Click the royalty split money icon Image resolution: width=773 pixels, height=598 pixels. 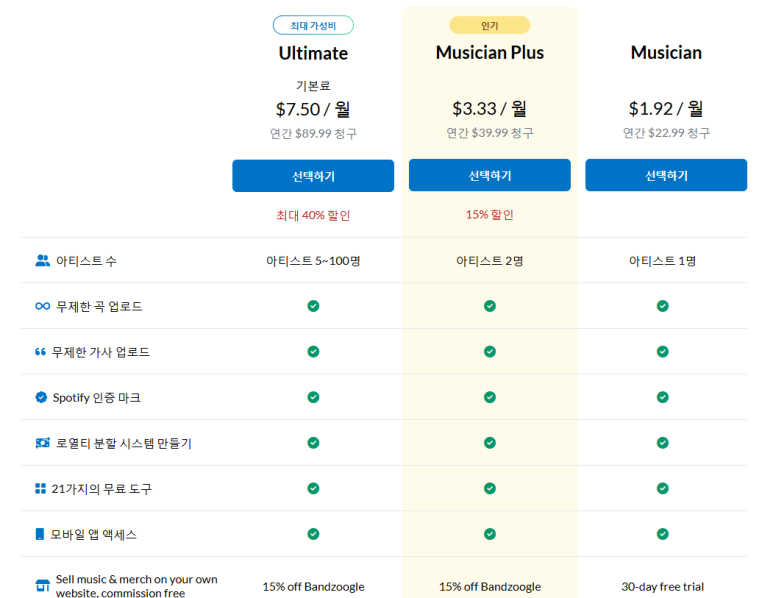(42, 443)
